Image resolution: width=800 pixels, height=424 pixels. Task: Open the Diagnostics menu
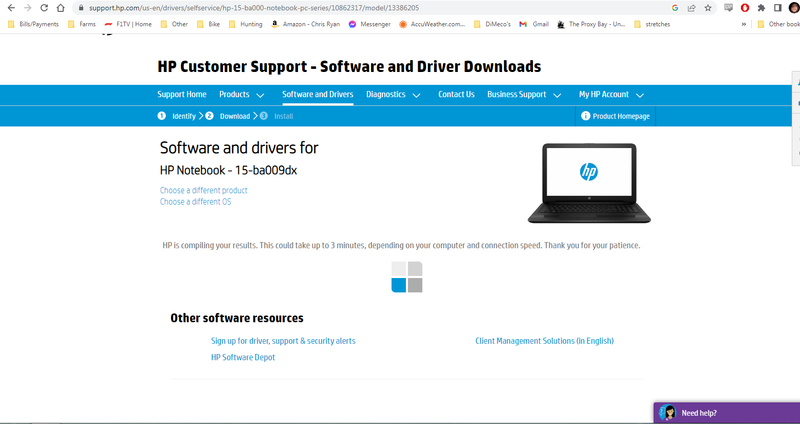(x=386, y=94)
